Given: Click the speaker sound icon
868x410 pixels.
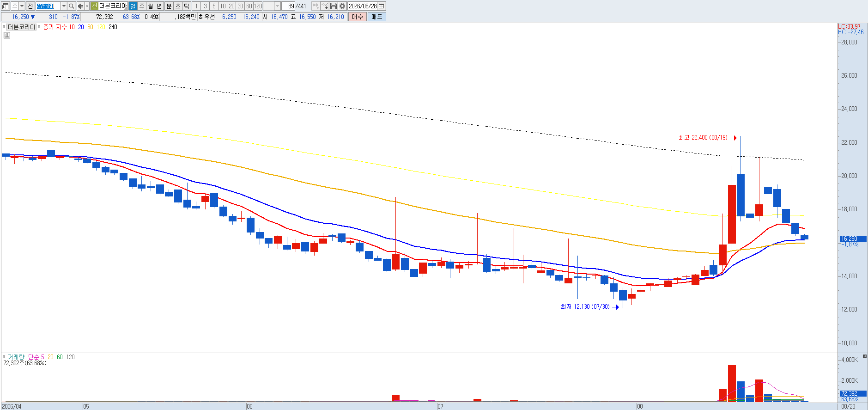Looking at the screenshot, I should [x=80, y=6].
